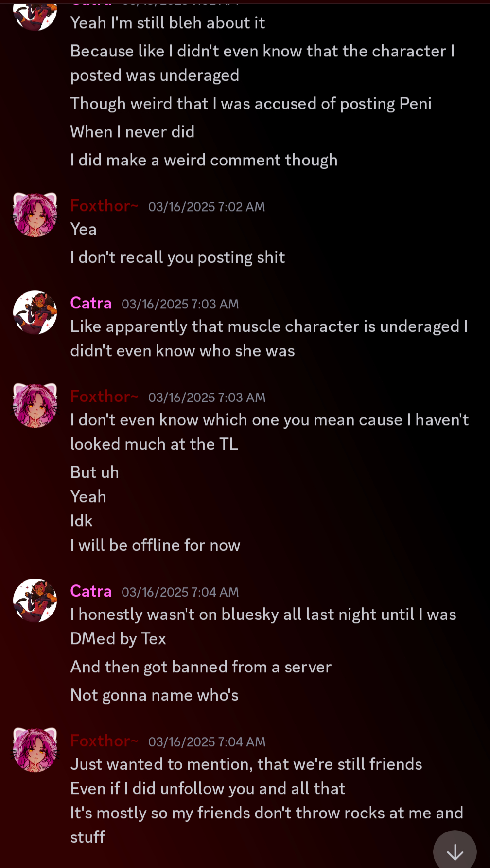490x868 pixels.
Task: Open Foxthor's avatar on the 7:03 AM message
Action: click(35, 405)
